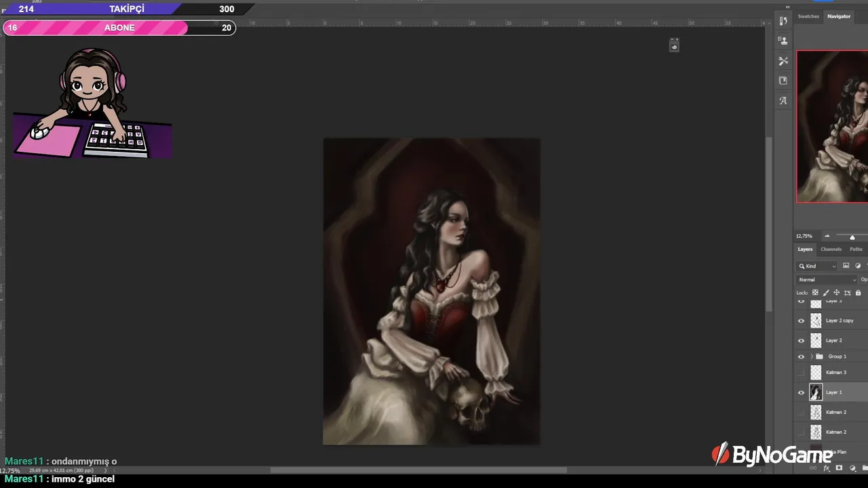Toggle the lock all padlock icon
This screenshot has height=488, width=868.
coord(858,293)
